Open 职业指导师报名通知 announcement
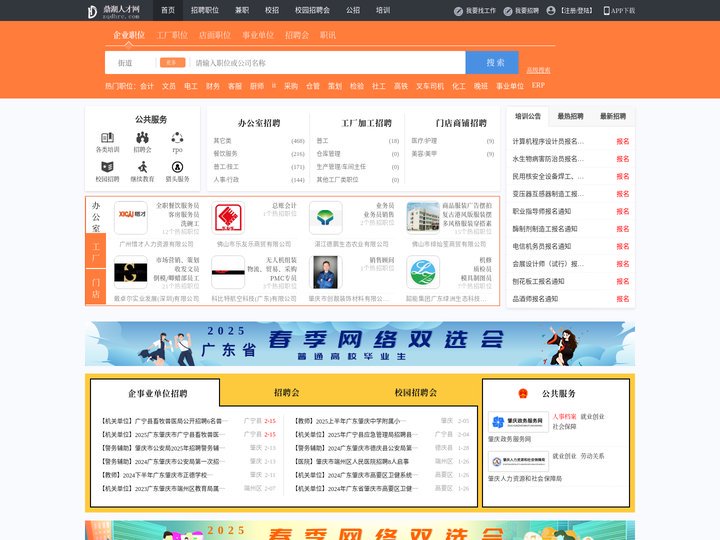This screenshot has width=720, height=540. [542, 211]
